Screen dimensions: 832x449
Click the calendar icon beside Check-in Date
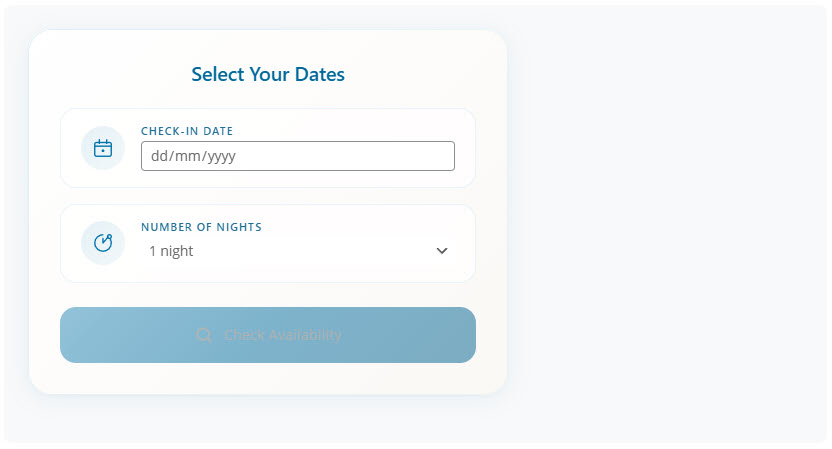coord(103,149)
